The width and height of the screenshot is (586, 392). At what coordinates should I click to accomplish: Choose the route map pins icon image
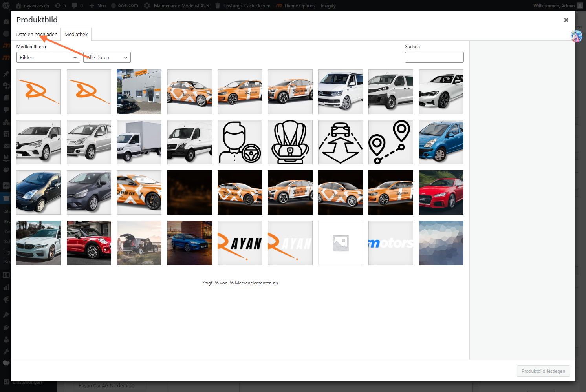[391, 142]
